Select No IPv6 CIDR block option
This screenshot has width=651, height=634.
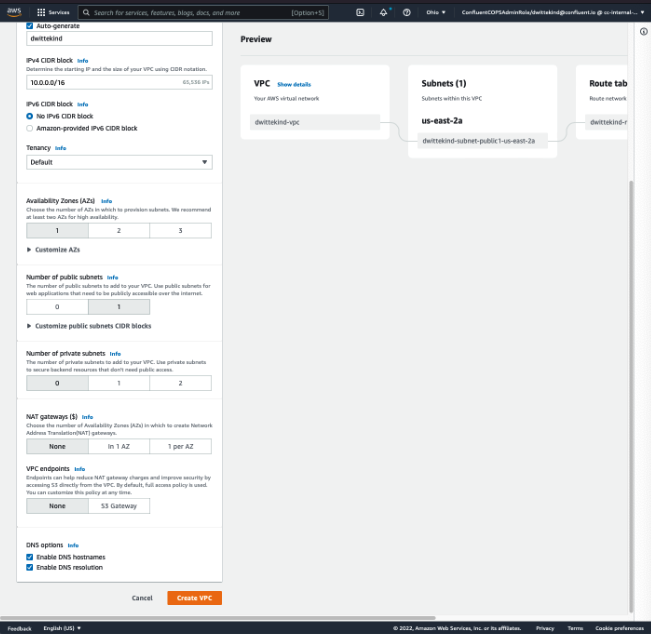coord(29,116)
